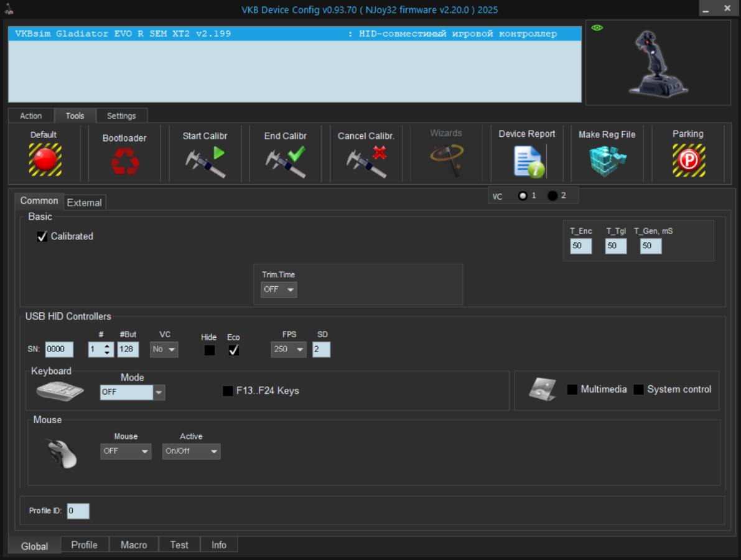
Task: Click the app icon in title bar
Action: tap(9, 9)
